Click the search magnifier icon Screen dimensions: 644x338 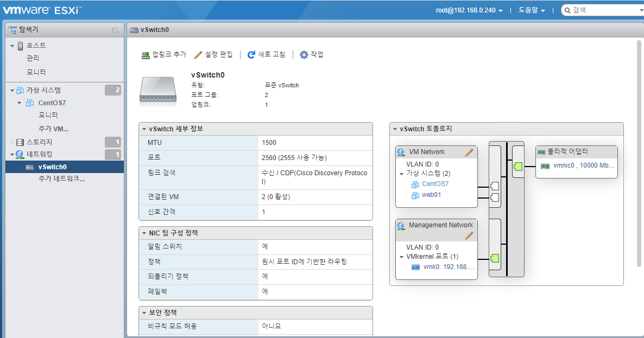(x=567, y=10)
